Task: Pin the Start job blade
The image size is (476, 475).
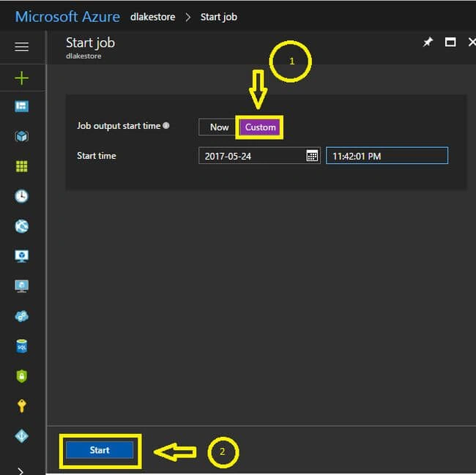Action: 428,42
